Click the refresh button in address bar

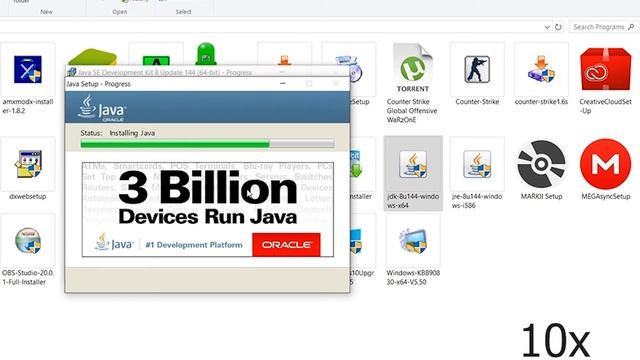pyautogui.click(x=558, y=27)
